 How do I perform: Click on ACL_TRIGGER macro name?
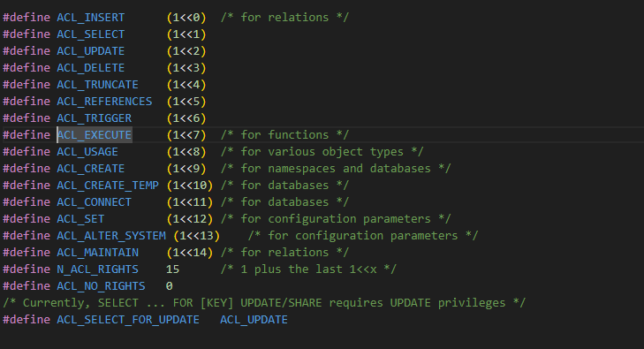click(95, 118)
